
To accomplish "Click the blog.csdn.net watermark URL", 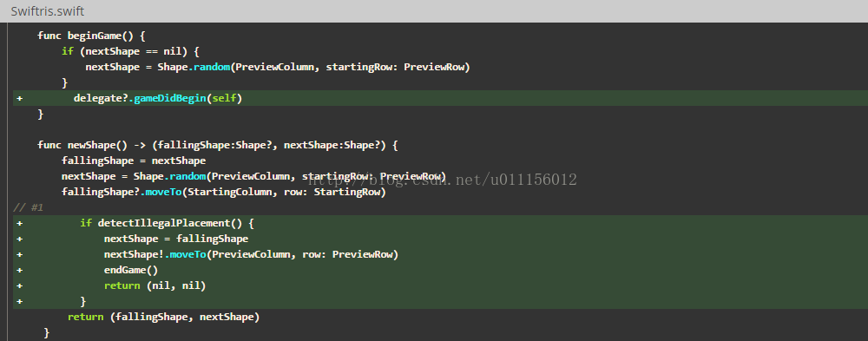I will [443, 179].
